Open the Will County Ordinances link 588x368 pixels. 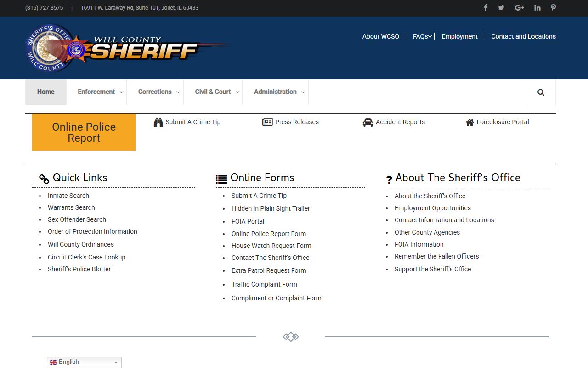coord(81,244)
